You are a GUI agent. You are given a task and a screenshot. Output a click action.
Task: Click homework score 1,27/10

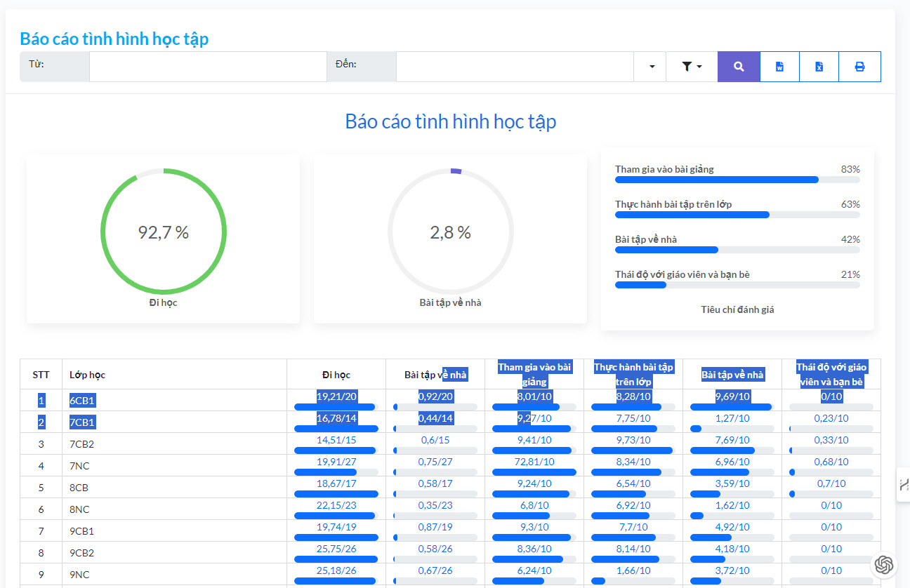(x=732, y=418)
